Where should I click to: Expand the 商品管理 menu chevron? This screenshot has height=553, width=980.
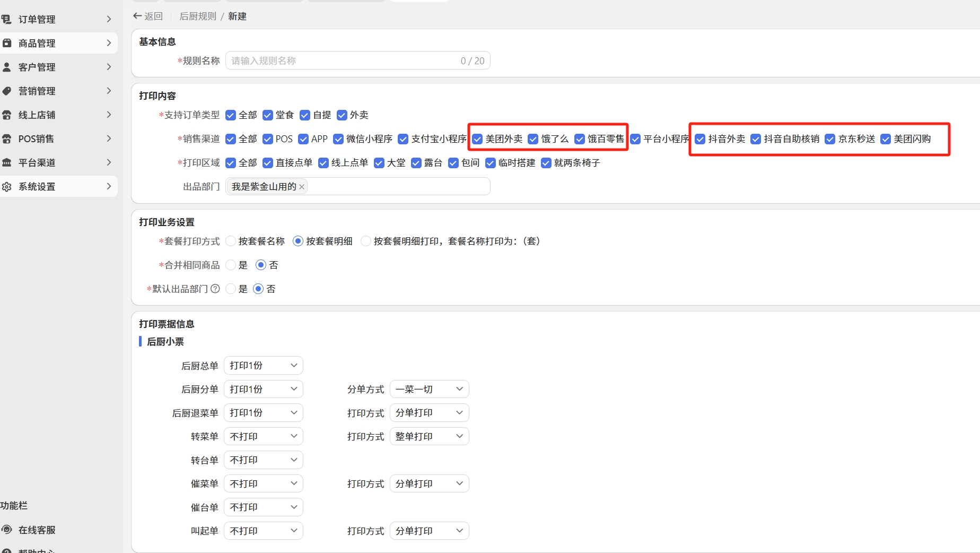coord(109,43)
